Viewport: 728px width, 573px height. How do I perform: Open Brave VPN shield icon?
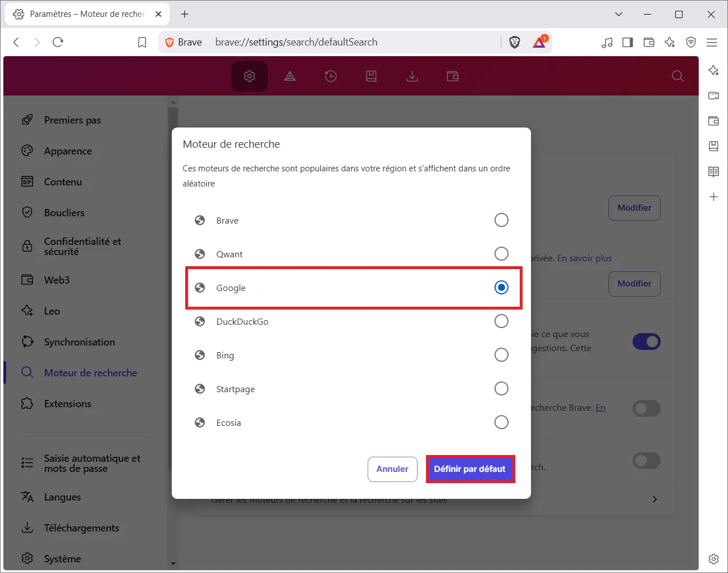691,42
